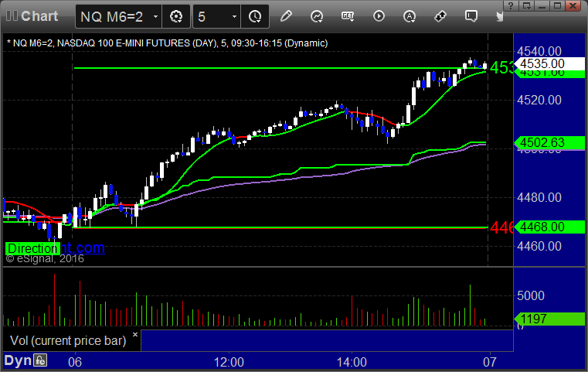Click the 4520.00 price axis label
588x372 pixels.
tap(539, 100)
